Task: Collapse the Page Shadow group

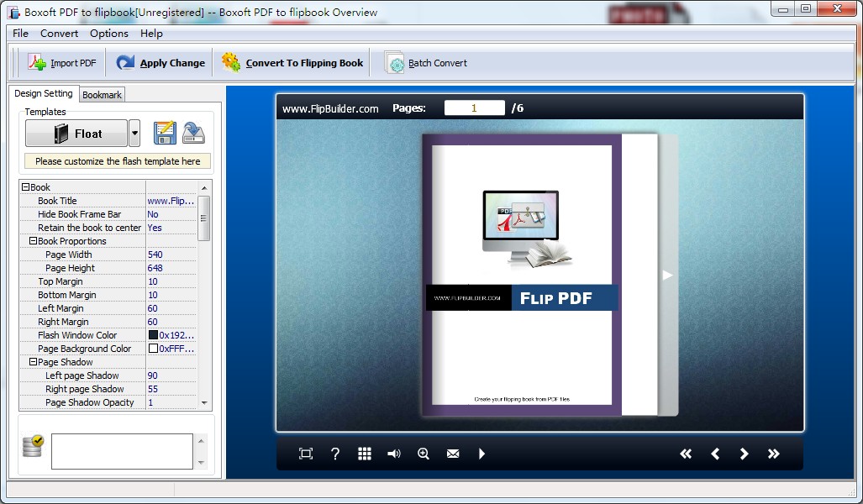Action: (33, 362)
